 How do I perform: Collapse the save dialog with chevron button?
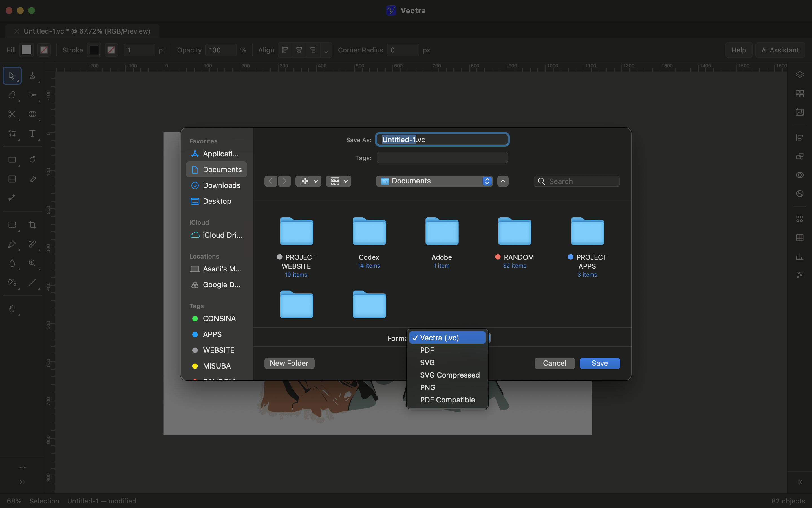pyautogui.click(x=503, y=181)
